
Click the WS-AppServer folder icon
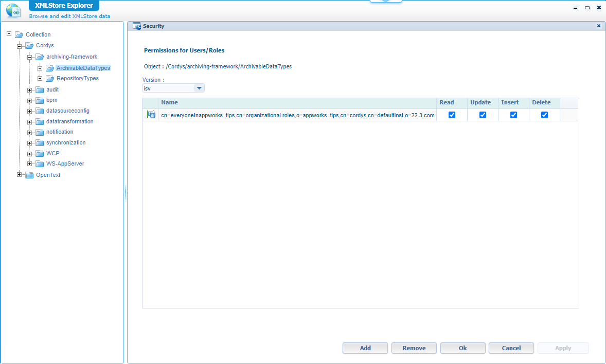40,164
